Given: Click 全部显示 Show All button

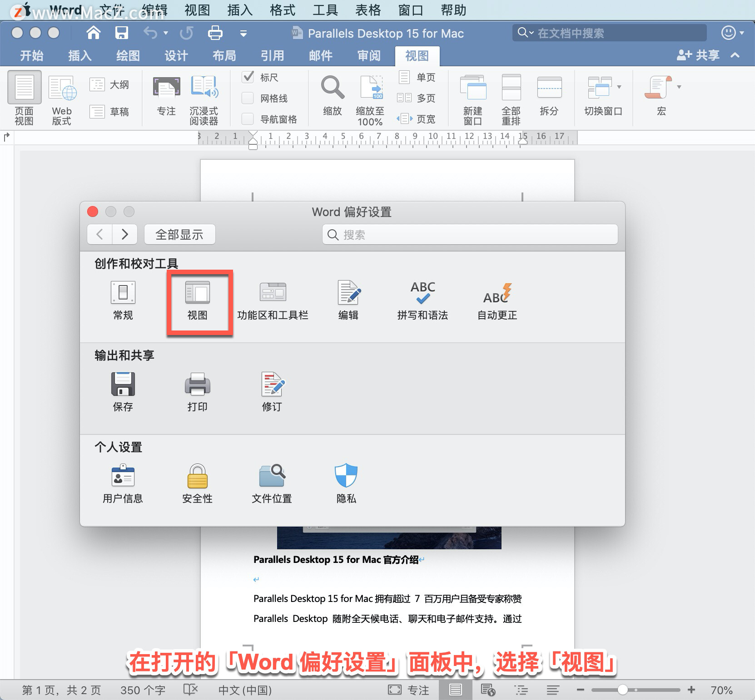Looking at the screenshot, I should 179,234.
